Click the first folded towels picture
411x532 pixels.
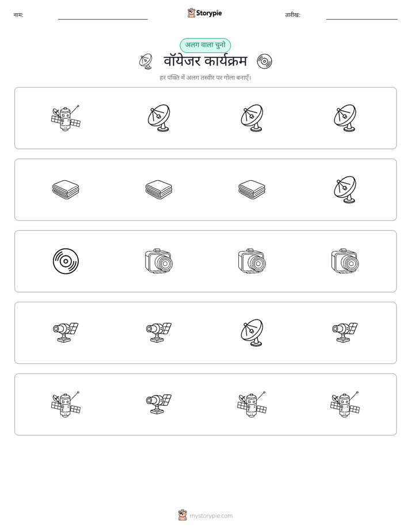pos(66,189)
